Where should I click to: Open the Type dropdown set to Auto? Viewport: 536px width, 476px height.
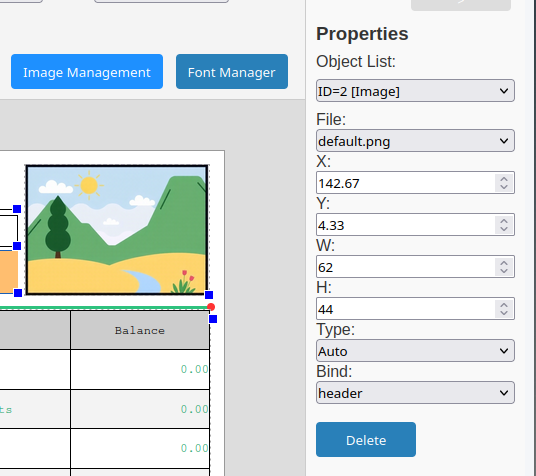point(415,351)
